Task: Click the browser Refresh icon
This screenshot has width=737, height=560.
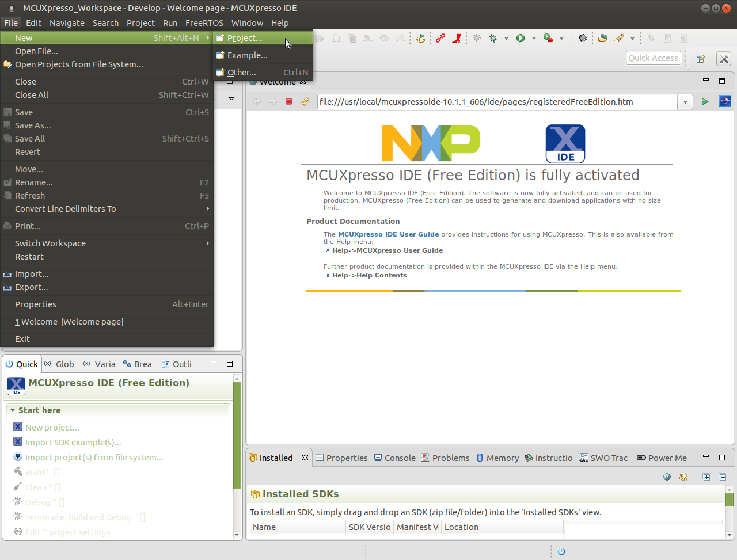Action: tap(305, 102)
